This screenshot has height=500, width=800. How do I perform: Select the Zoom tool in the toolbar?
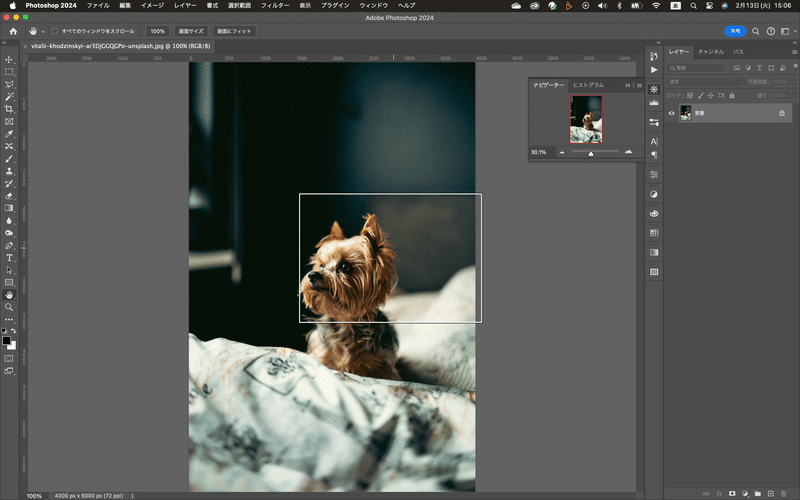coord(9,307)
